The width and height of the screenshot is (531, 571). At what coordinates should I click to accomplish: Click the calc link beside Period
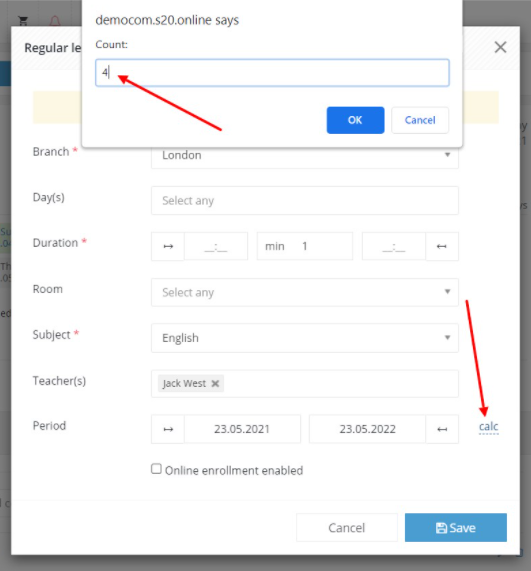488,426
